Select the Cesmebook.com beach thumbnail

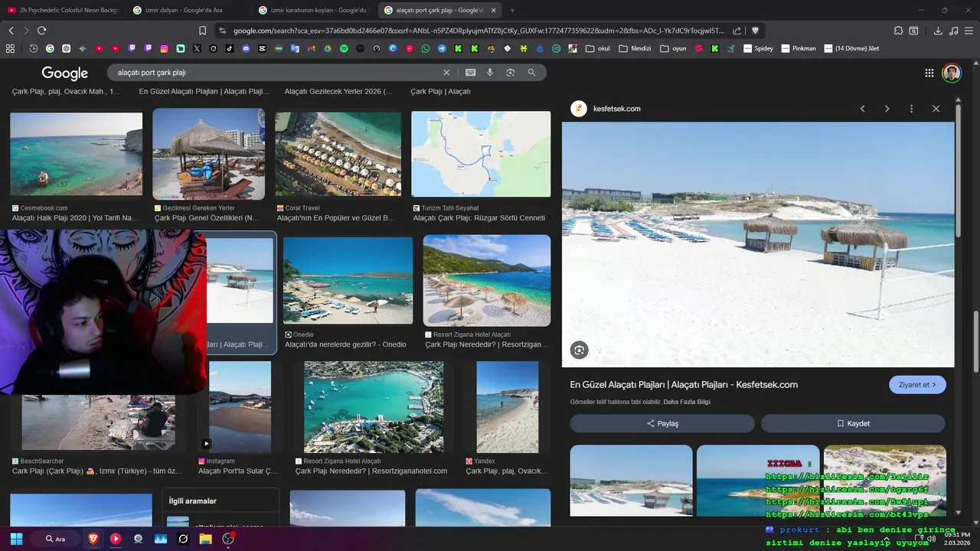76,154
